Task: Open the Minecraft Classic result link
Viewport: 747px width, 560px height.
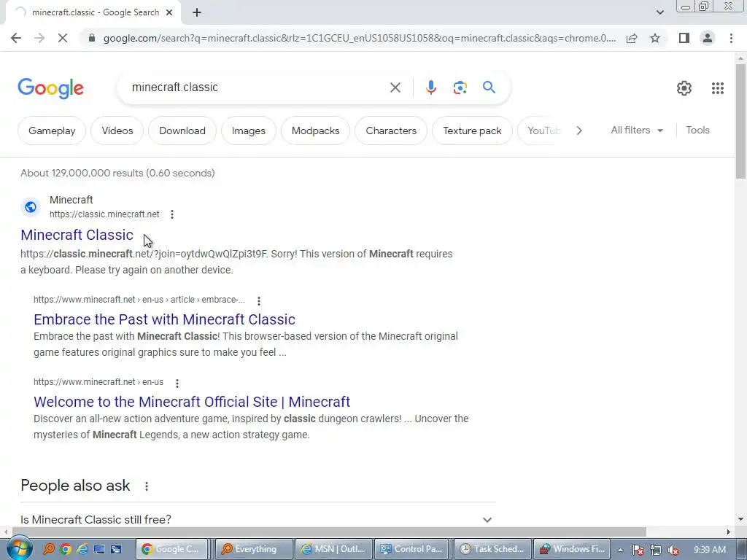Action: (x=77, y=235)
